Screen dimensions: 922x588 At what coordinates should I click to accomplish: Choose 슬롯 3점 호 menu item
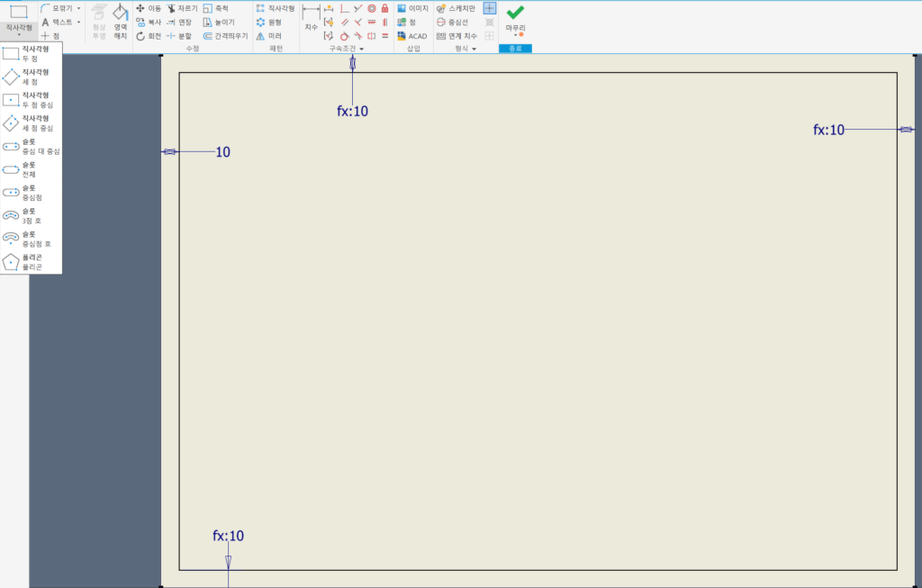[32, 216]
